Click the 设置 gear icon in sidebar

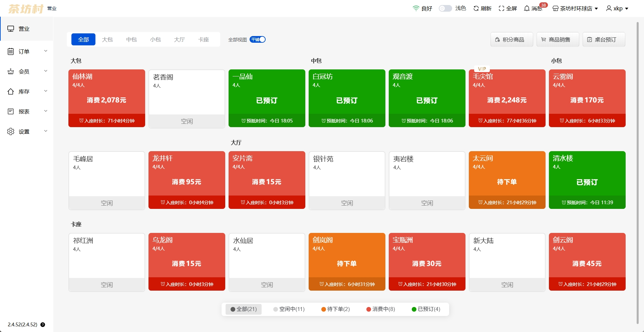(11, 131)
